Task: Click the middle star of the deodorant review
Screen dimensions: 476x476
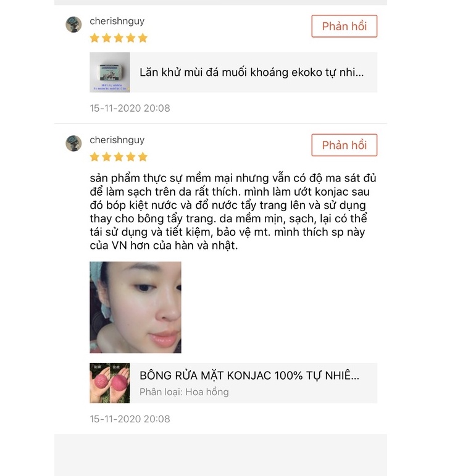Action: pos(119,38)
